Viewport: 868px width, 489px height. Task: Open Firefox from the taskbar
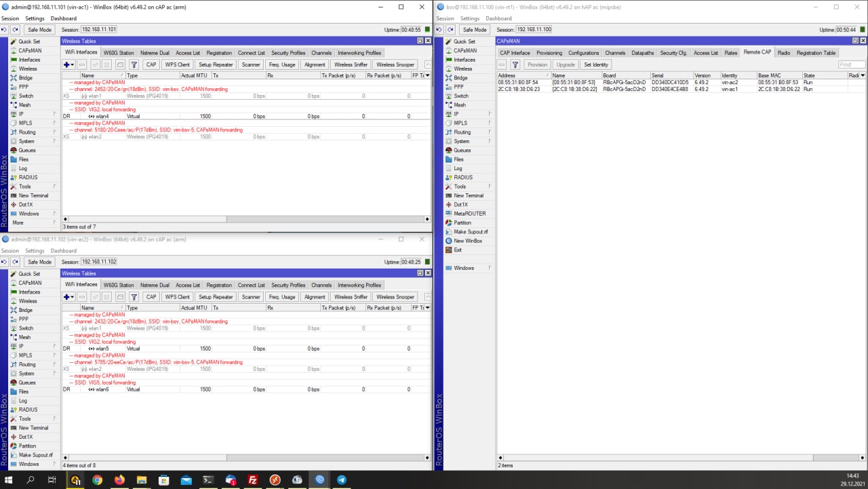[x=119, y=480]
